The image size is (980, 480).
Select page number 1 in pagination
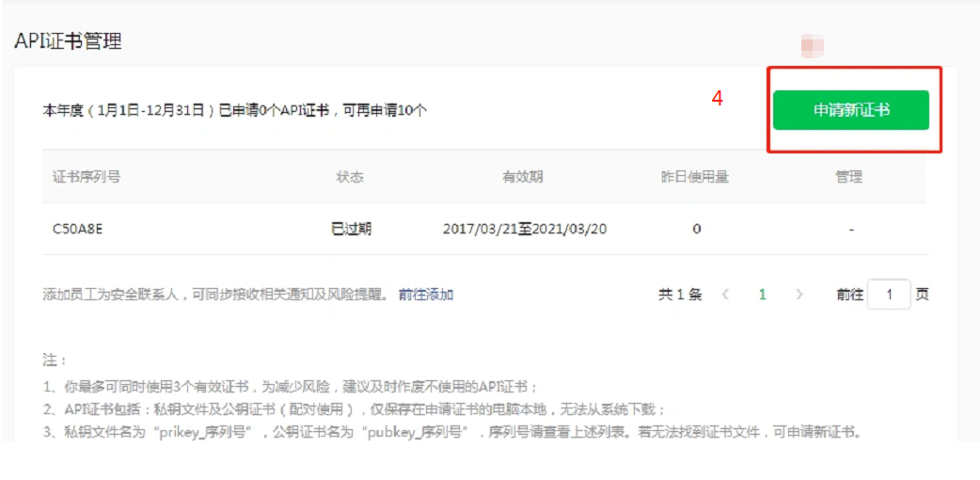[x=763, y=295]
